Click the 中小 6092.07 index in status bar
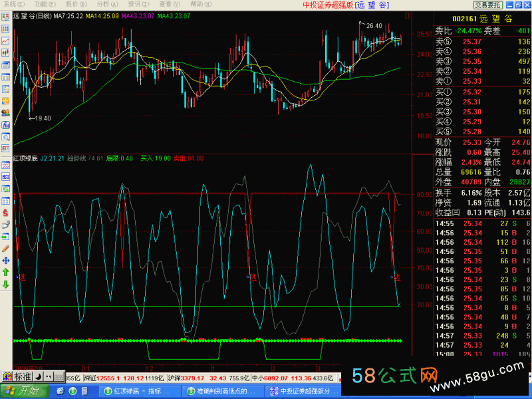The height and width of the screenshot is (399, 532). (293, 378)
